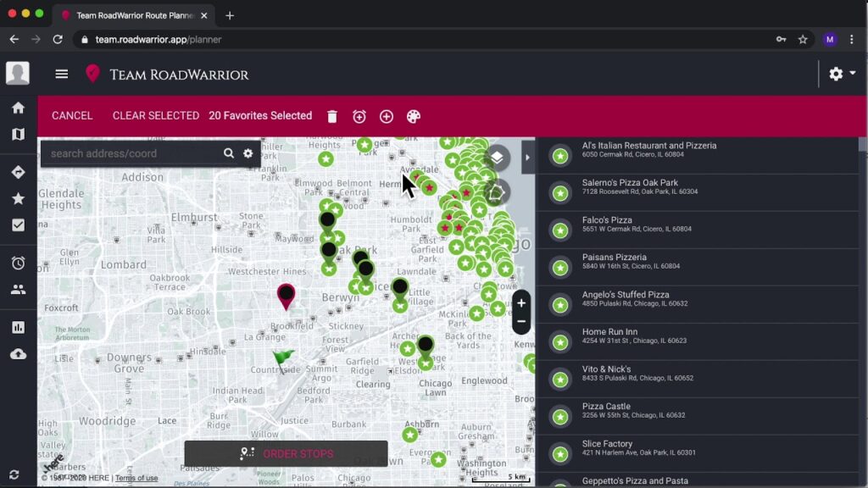Open the map layers button
The height and width of the screenshot is (488, 868).
pyautogui.click(x=497, y=158)
